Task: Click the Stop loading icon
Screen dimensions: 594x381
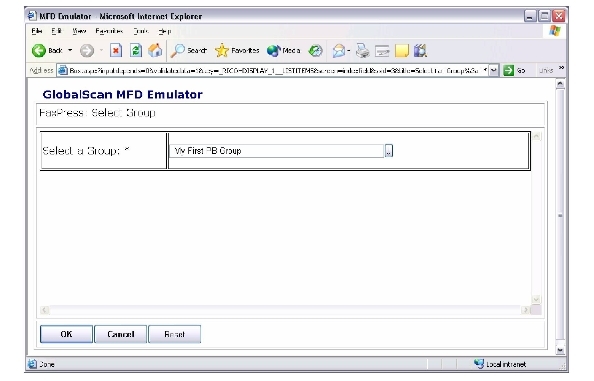Action: point(116,50)
